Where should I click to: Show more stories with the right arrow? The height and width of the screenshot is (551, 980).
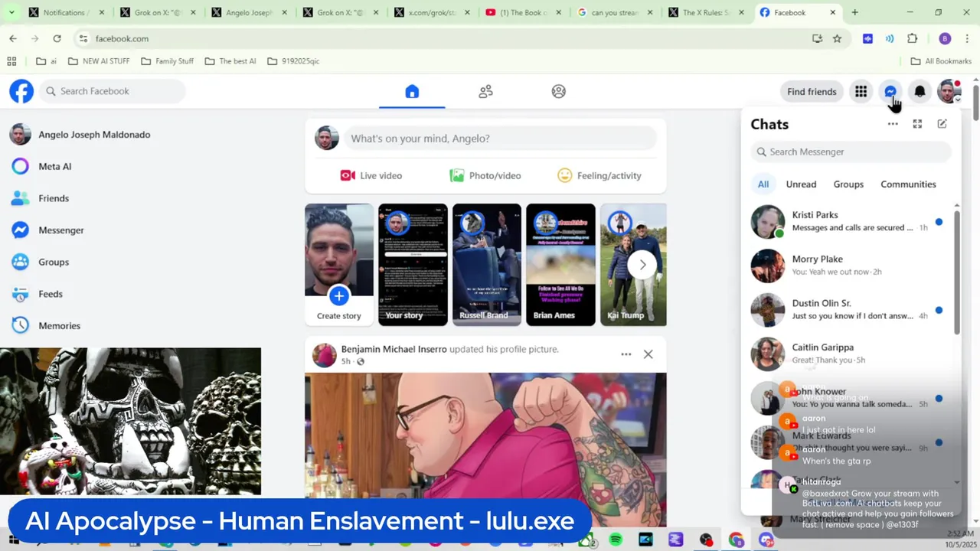point(642,265)
